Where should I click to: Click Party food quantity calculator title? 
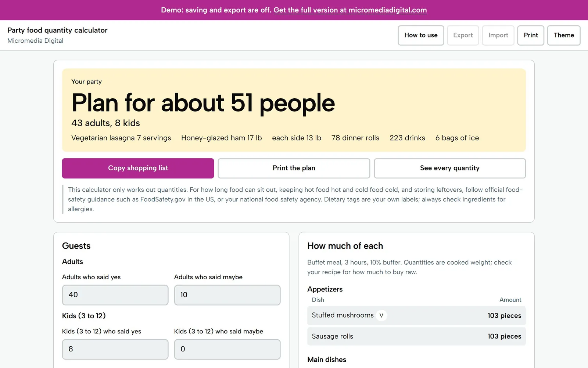pos(57,30)
